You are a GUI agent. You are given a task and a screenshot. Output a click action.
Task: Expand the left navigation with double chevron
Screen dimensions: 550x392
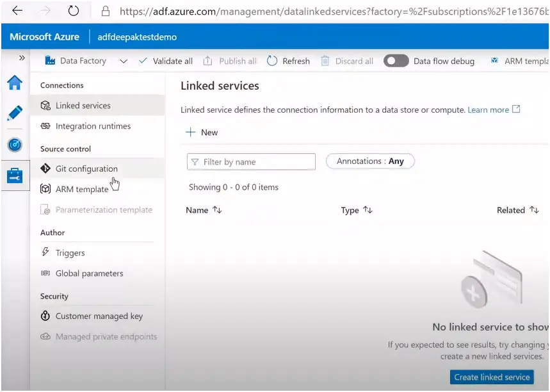[22, 58]
